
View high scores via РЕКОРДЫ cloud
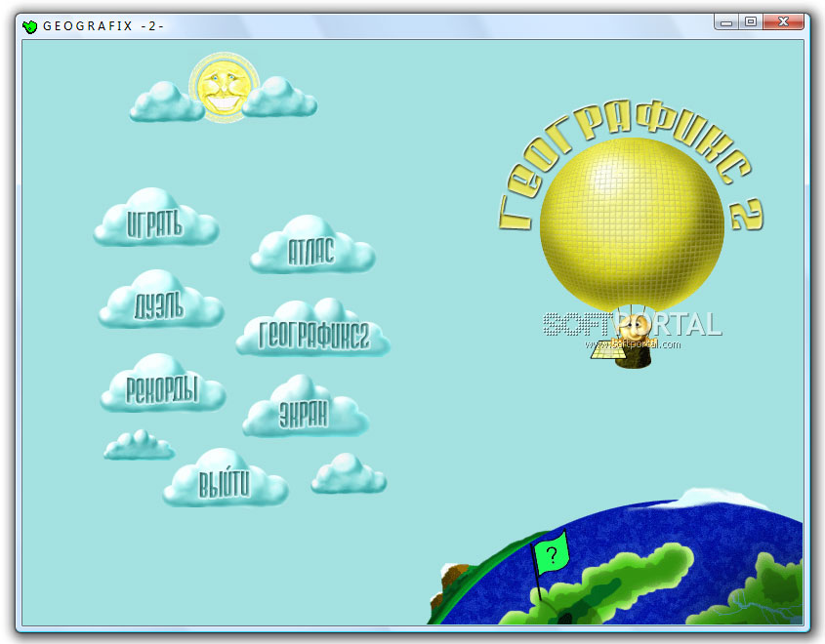(x=163, y=383)
